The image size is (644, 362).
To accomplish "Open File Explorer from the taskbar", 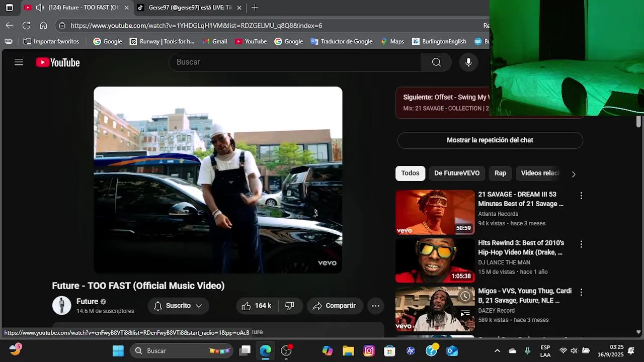I will pos(348,351).
